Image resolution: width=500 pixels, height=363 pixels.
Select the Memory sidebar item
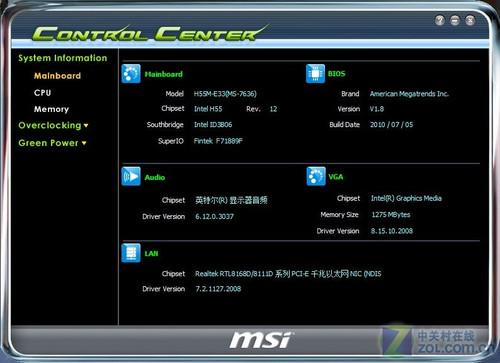coord(51,109)
